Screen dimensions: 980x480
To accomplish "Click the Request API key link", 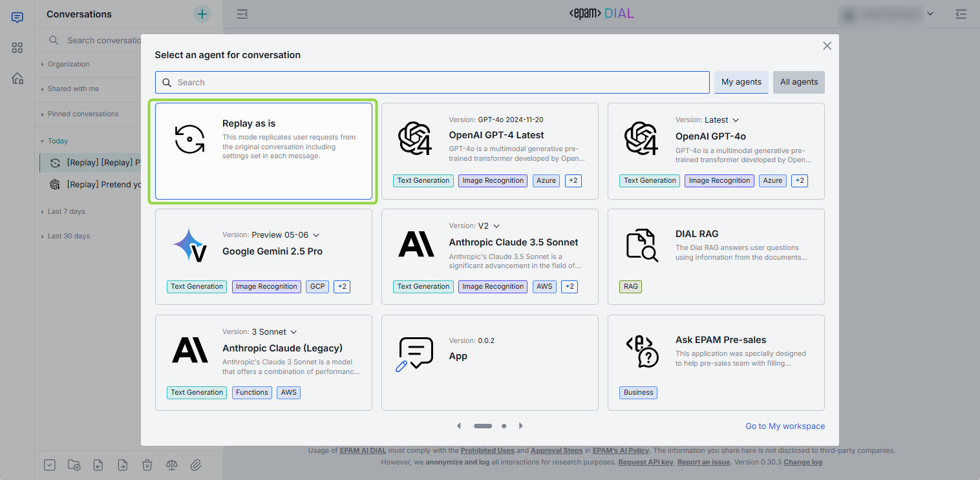I will 646,462.
